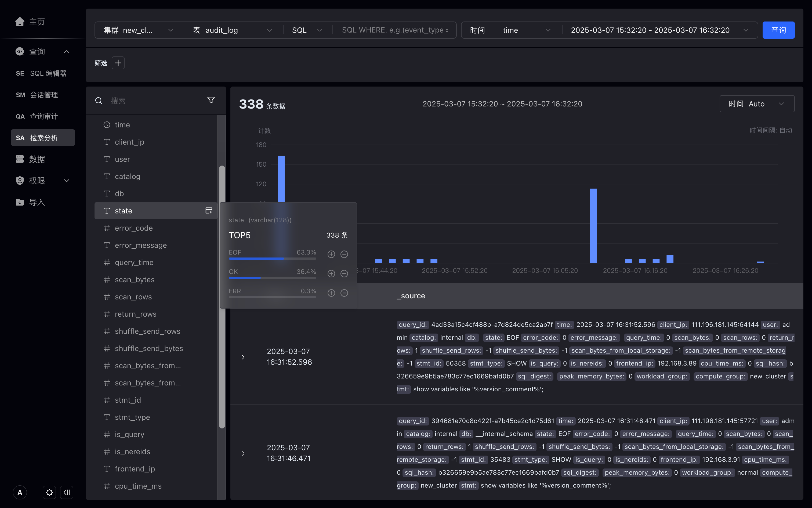The height and width of the screenshot is (508, 812).
Task: Focus the field 搜索 search box
Action: click(154, 101)
